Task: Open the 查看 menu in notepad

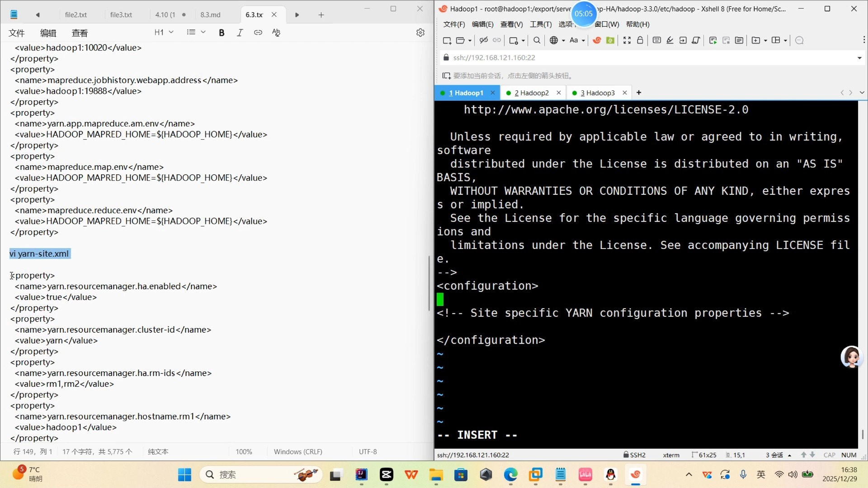Action: (x=80, y=33)
